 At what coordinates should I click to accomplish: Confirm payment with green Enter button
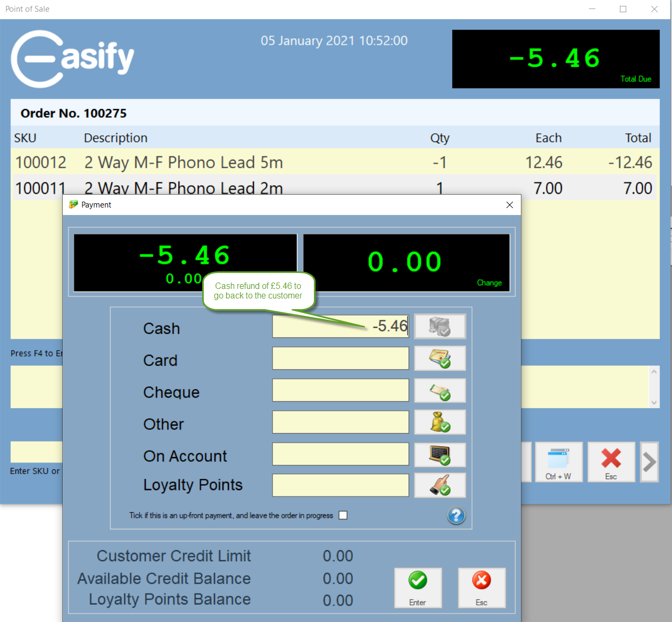[x=418, y=587]
